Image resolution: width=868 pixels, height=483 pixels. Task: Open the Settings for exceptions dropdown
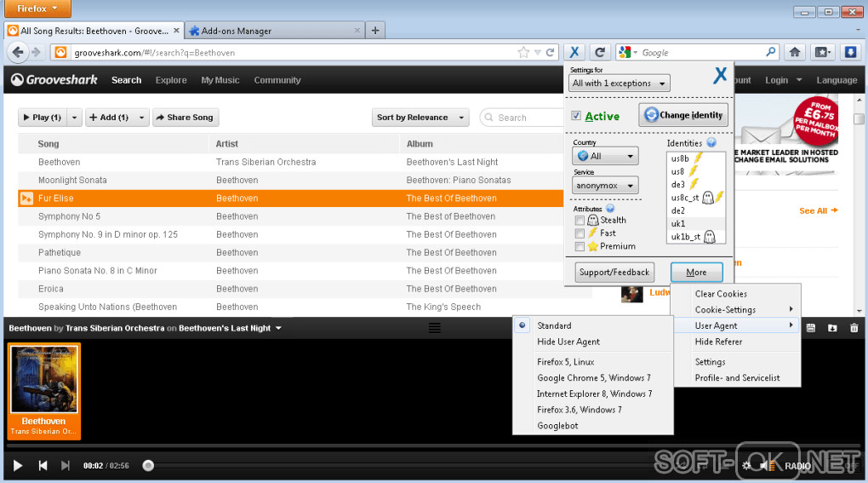(x=620, y=83)
